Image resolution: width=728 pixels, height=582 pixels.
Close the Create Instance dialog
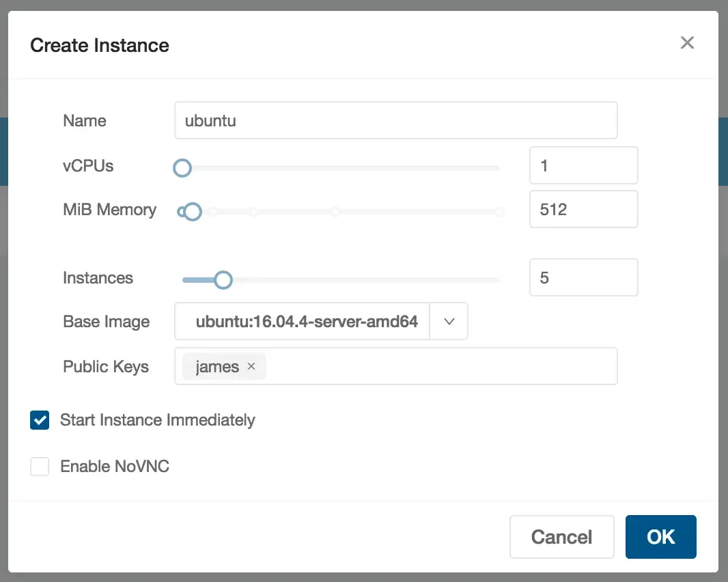click(687, 43)
